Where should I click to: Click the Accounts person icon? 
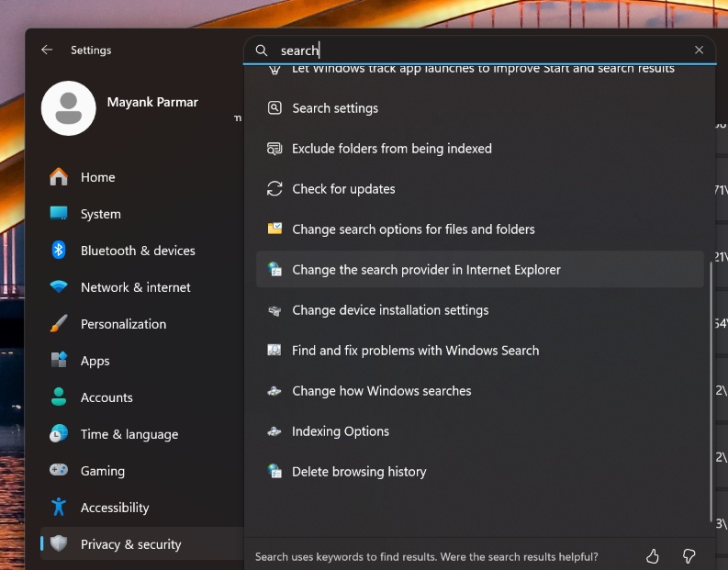pyautogui.click(x=59, y=397)
